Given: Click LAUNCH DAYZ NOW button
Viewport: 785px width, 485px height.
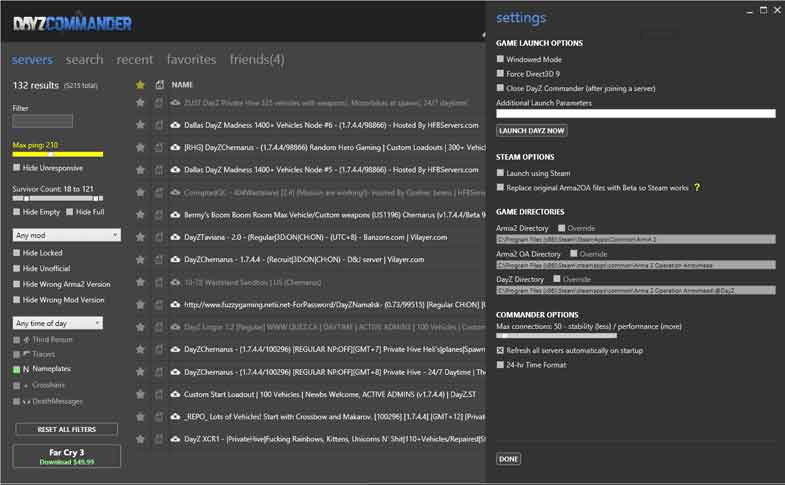Looking at the screenshot, I should [x=532, y=131].
